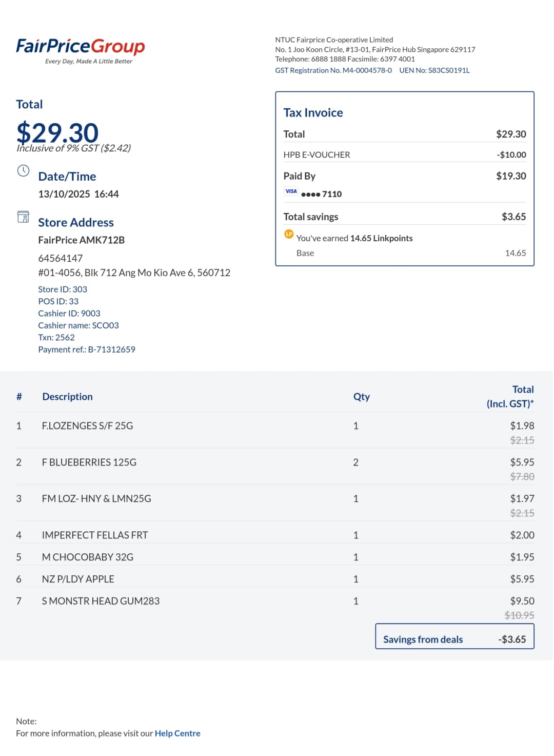
Task: Click the large $29.30 total amount
Action: point(57,133)
